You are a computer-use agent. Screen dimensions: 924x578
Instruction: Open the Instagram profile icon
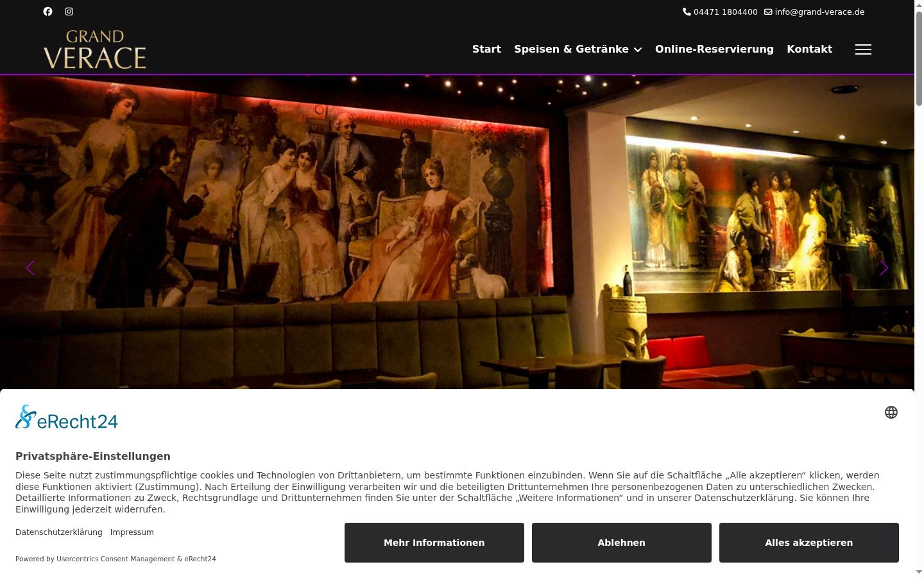click(x=69, y=12)
